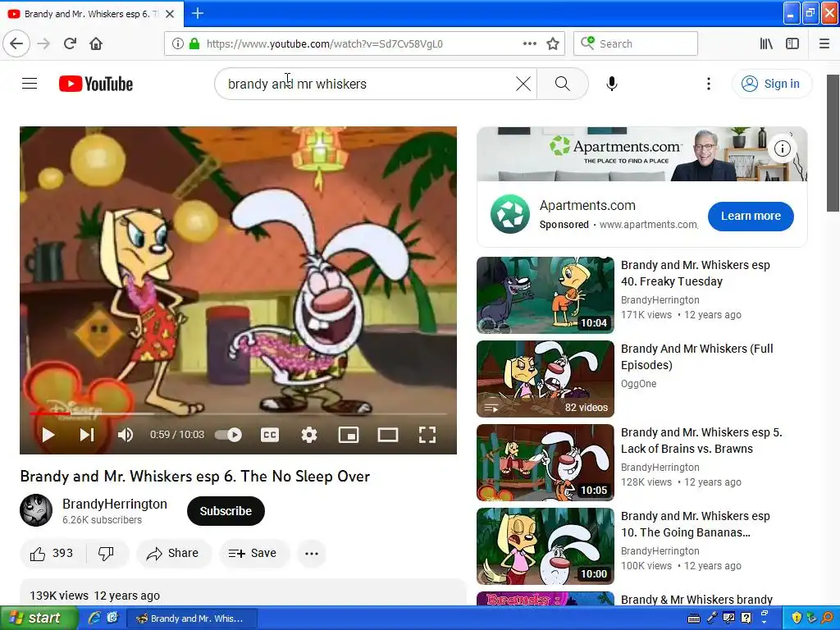Screen dimensions: 840x630
Task: Like this video
Action: 52,554
